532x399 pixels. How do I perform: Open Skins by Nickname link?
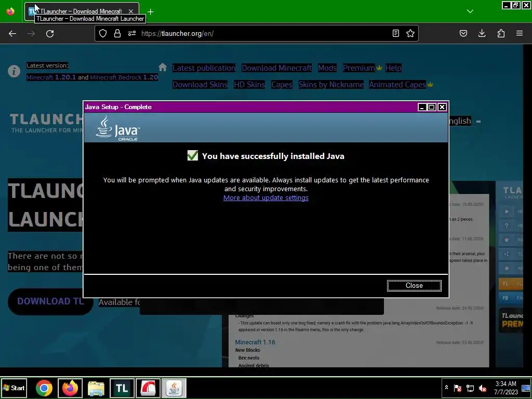pos(331,85)
